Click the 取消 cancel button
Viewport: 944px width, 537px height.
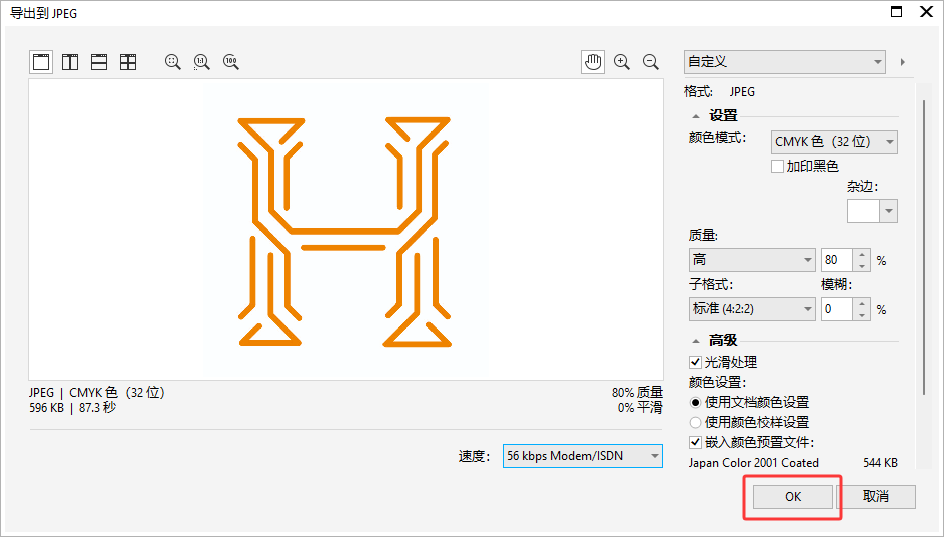876,497
